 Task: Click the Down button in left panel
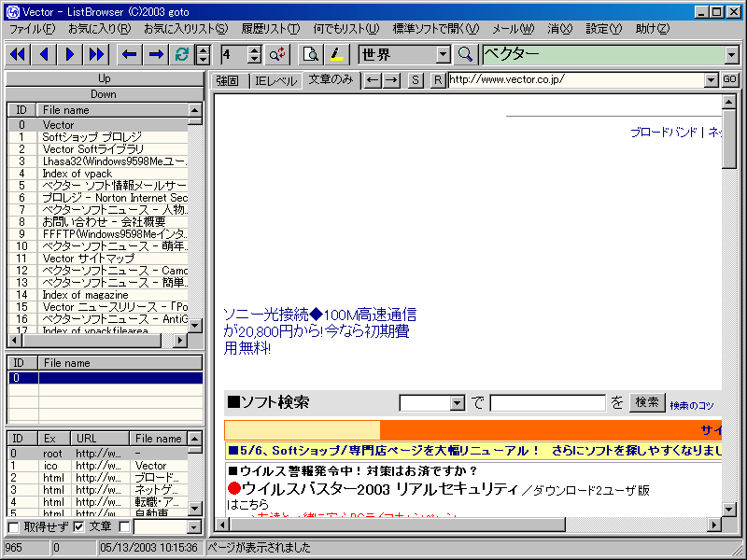pos(104,94)
